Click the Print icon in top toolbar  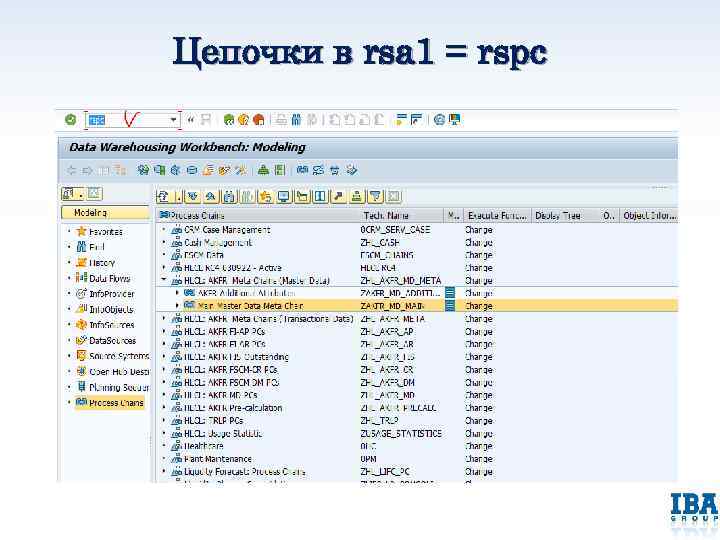[281, 120]
